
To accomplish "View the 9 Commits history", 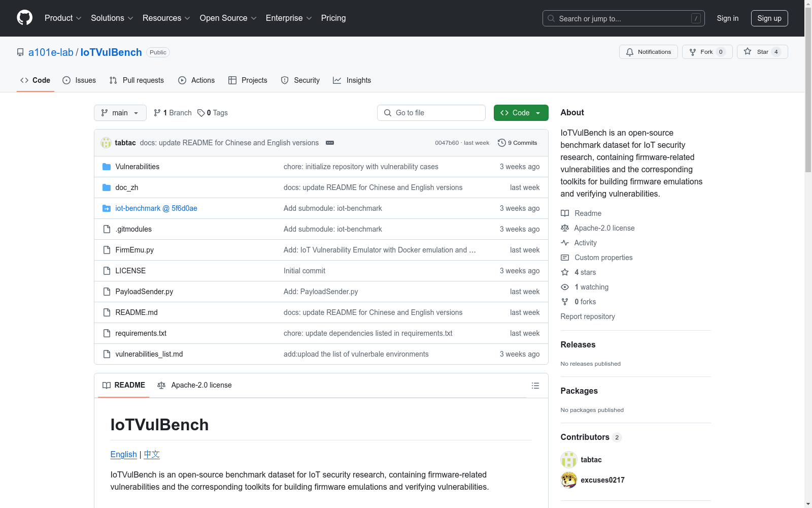I will click(518, 143).
